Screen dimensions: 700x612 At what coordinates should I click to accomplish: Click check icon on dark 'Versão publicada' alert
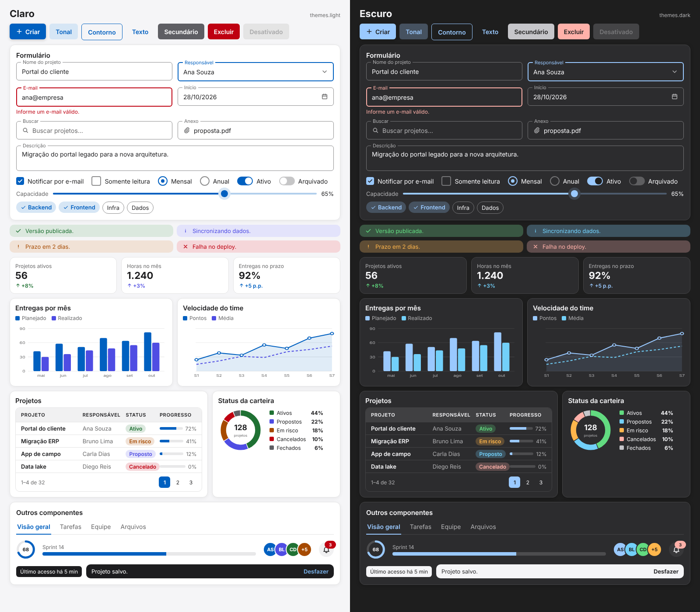click(368, 231)
